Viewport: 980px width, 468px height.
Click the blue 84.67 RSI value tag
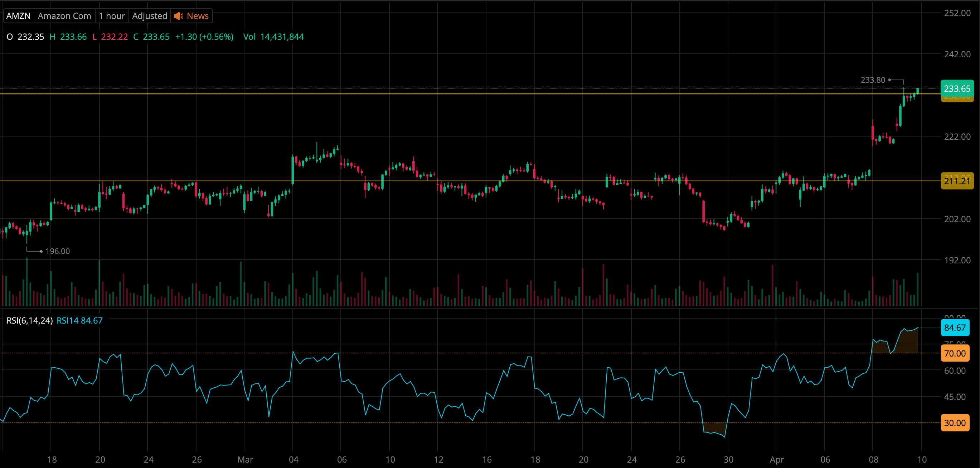[955, 328]
